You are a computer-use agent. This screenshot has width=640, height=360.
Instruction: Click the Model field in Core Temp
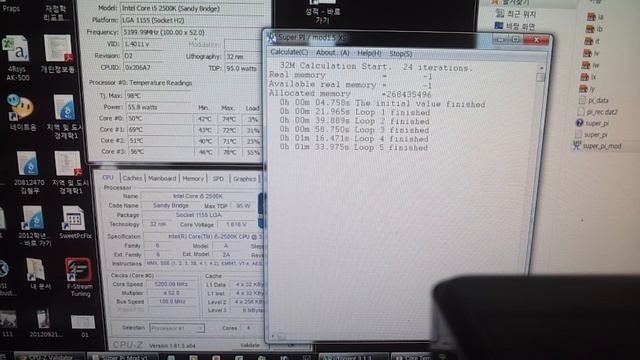click(x=192, y=8)
